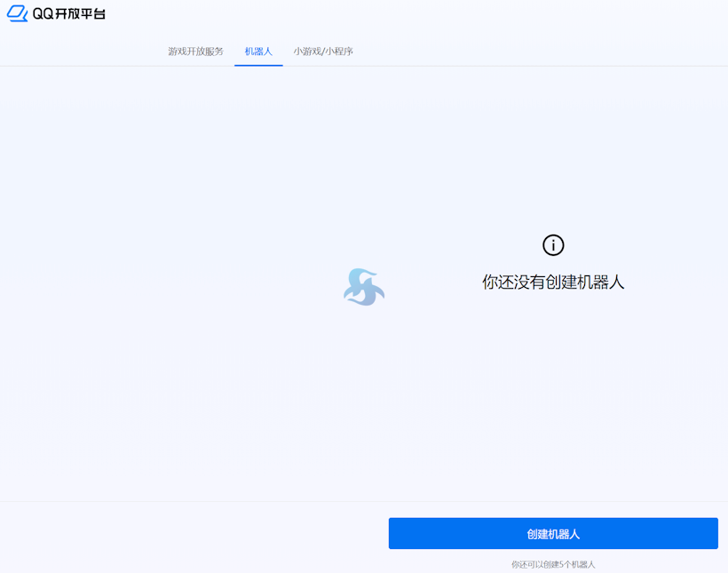Open the 小游戏/小程序 tab
The height and width of the screenshot is (573, 728).
[x=323, y=51]
